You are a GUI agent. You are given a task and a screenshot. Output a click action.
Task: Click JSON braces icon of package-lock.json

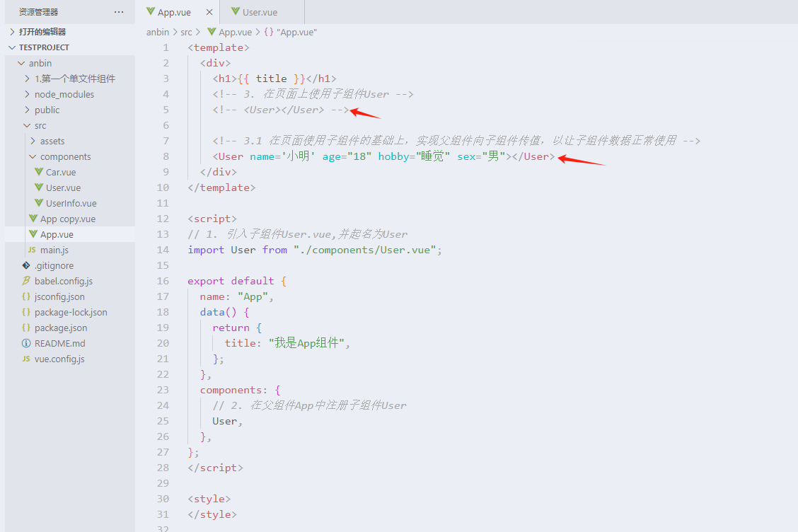tap(26, 312)
